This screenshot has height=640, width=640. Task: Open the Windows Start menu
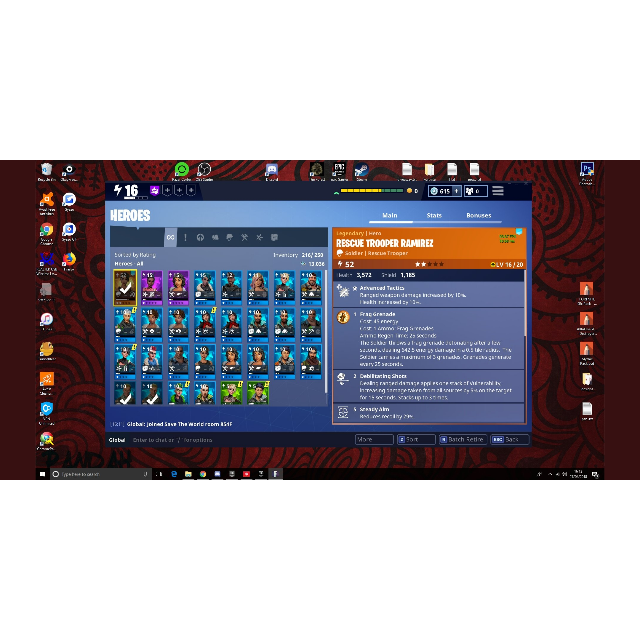[x=42, y=474]
